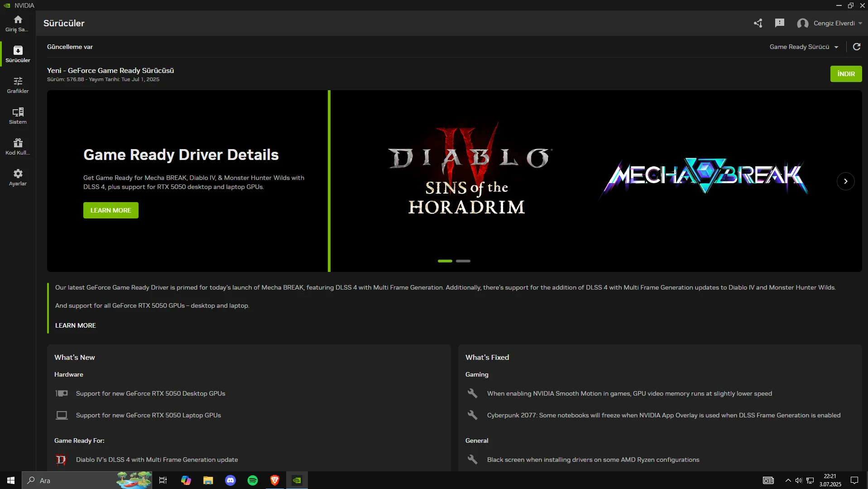Screen dimensions: 868x489
Task: Open Brave browser from the taskbar
Action: pyautogui.click(x=275, y=480)
